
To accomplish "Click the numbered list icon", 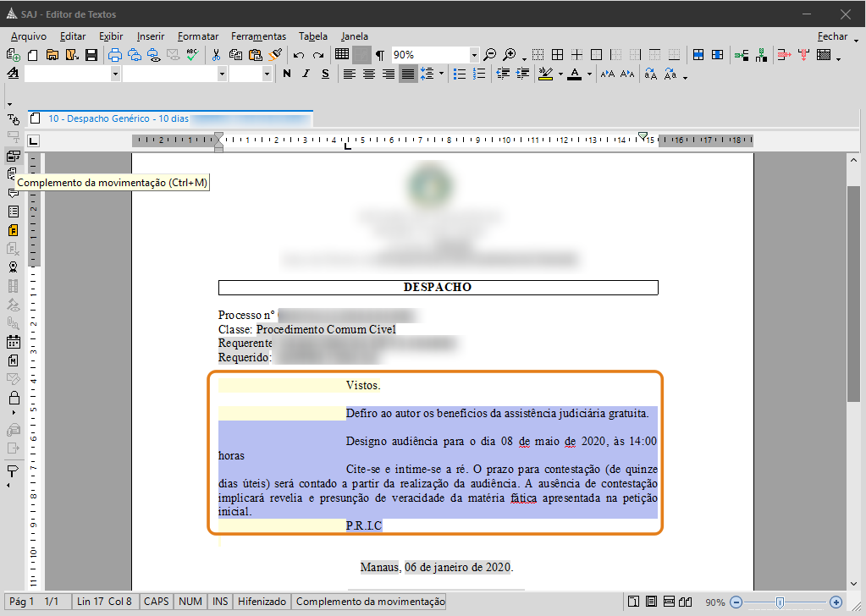I will pos(479,74).
